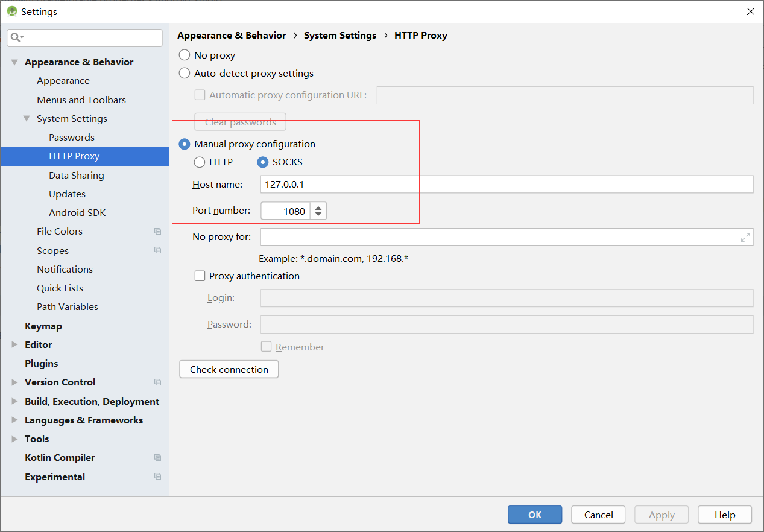This screenshot has width=764, height=532.
Task: Click Appearance & Behavior in the breadcrumb
Action: pyautogui.click(x=232, y=36)
